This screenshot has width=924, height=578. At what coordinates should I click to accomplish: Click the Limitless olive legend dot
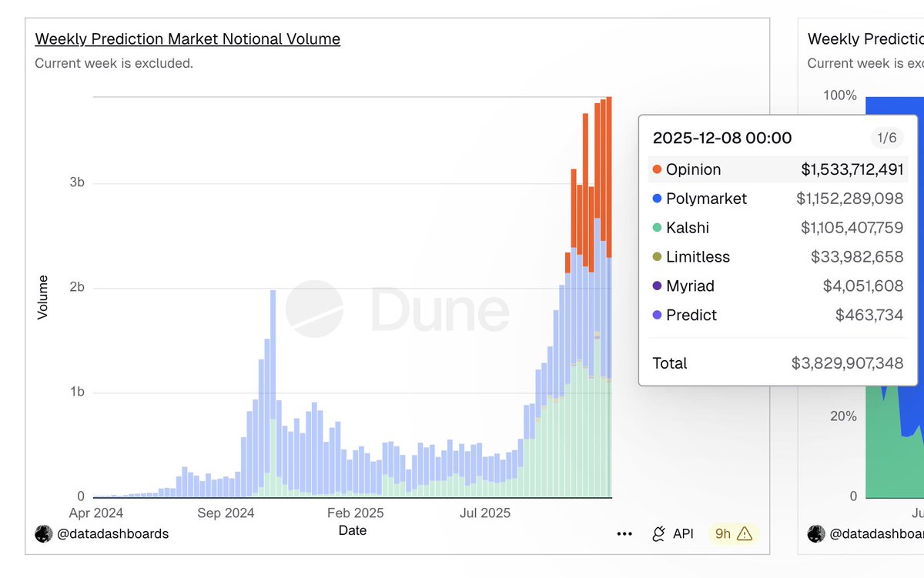657,257
